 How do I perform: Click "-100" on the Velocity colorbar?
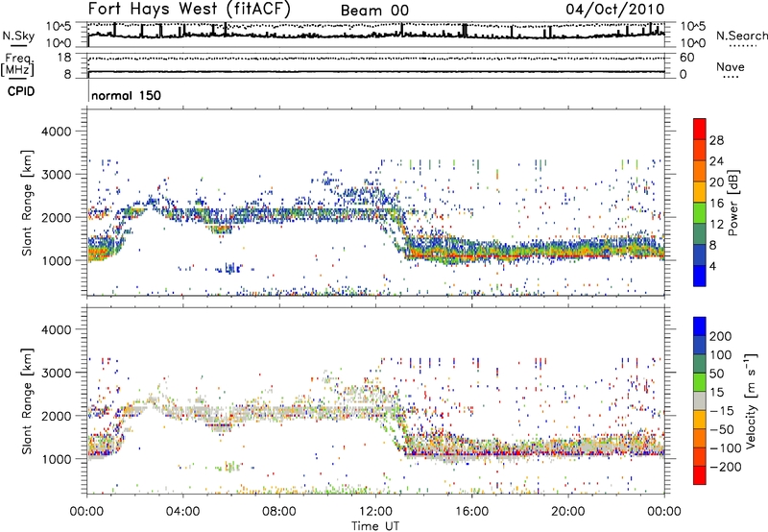pyautogui.click(x=726, y=448)
